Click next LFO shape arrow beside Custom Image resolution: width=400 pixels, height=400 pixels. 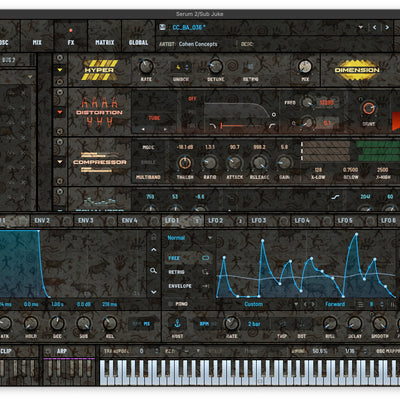pyautogui.click(x=313, y=304)
